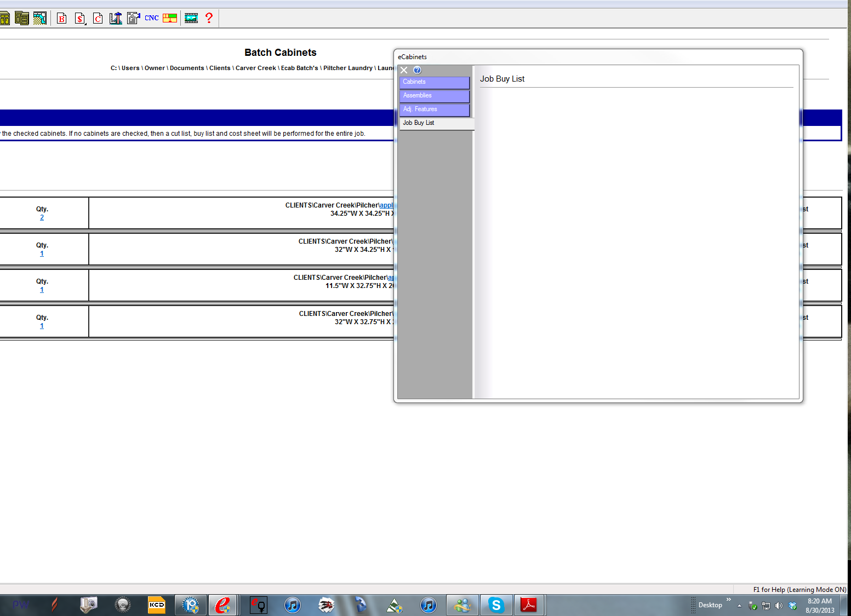Open the red question mark help icon
This screenshot has width=851, height=616.
[209, 18]
